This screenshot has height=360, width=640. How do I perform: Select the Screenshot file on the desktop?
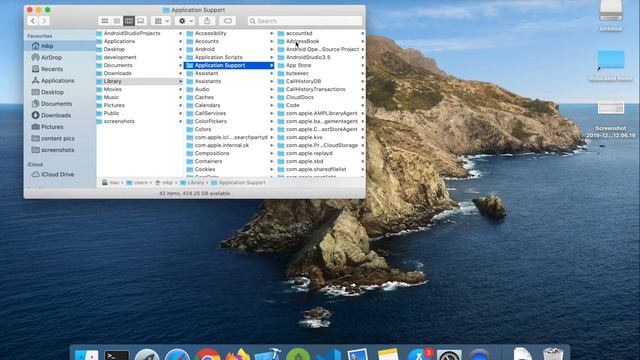tap(611, 119)
